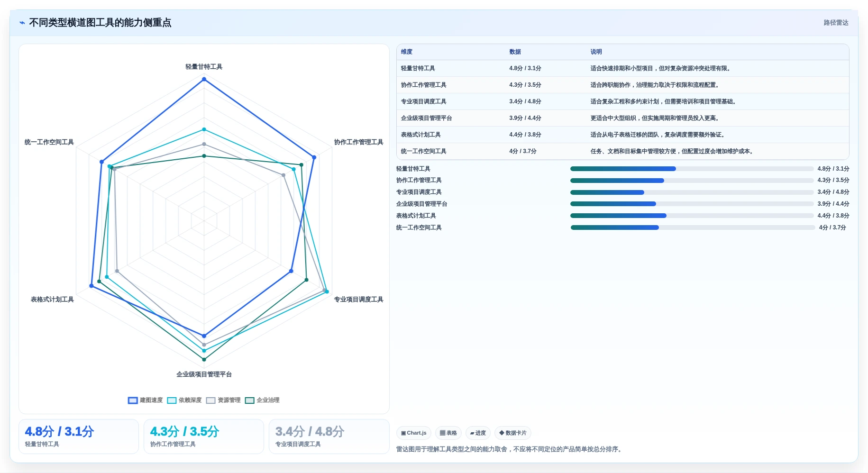Click the description for 表格式计划工具 row

[x=659, y=135]
